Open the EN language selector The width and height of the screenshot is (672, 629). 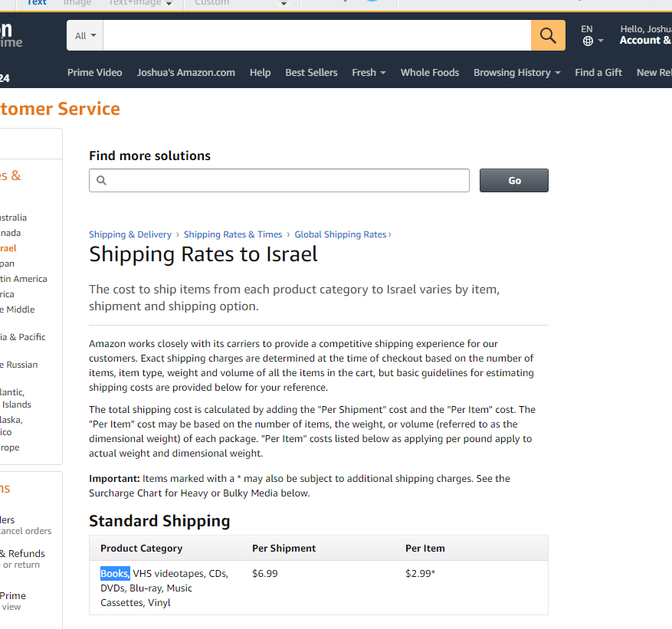click(x=588, y=29)
